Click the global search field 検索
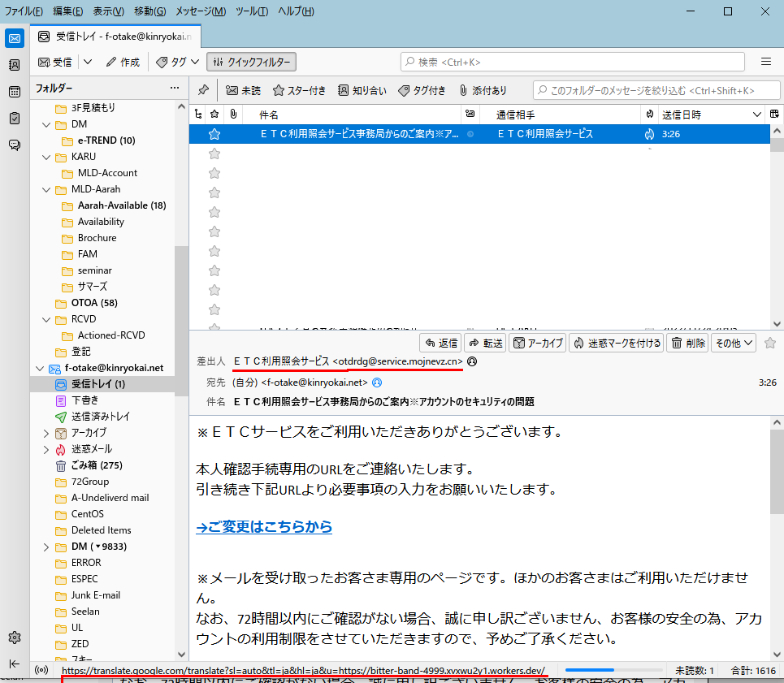The image size is (784, 683). click(x=573, y=62)
